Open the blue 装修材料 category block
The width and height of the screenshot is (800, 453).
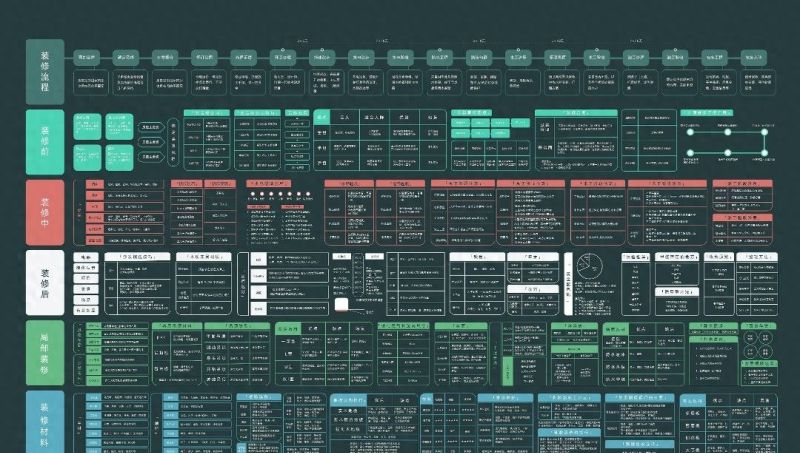click(45, 421)
